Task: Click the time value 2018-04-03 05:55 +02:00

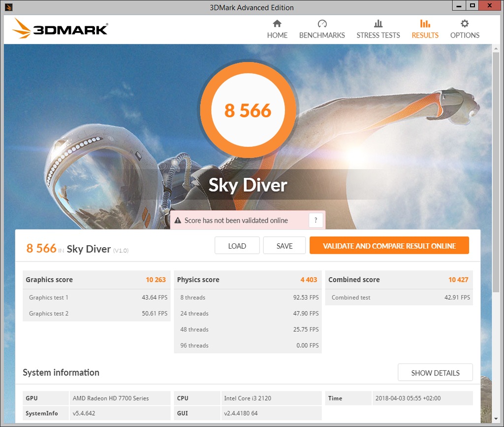Action: pos(408,398)
